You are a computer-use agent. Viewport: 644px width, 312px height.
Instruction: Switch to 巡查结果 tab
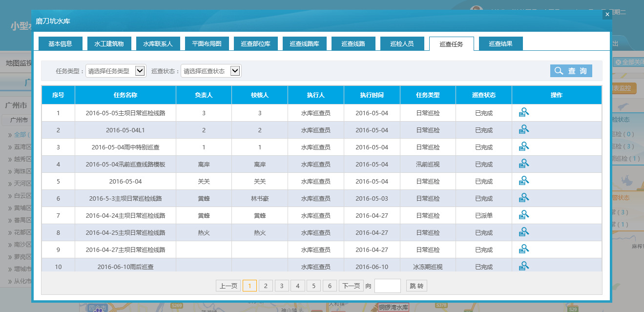[x=500, y=43]
